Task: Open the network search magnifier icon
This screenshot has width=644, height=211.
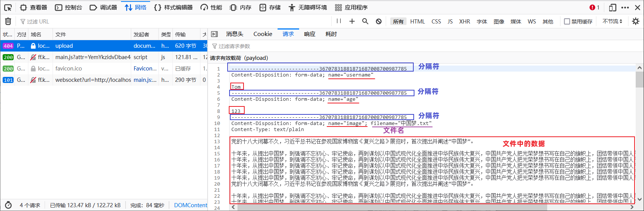Action: click(365, 21)
